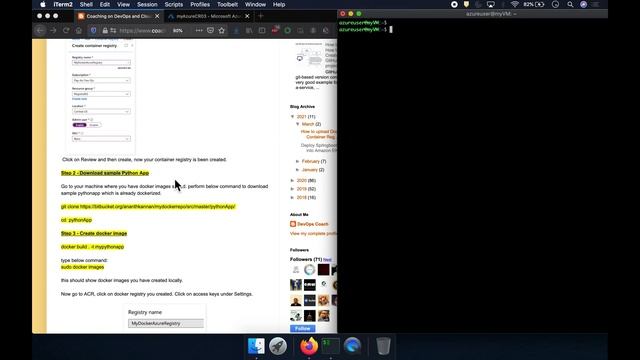Screen dimensions: 640x360
Task: Click the red PDF extension icon
Action: pos(275,30)
